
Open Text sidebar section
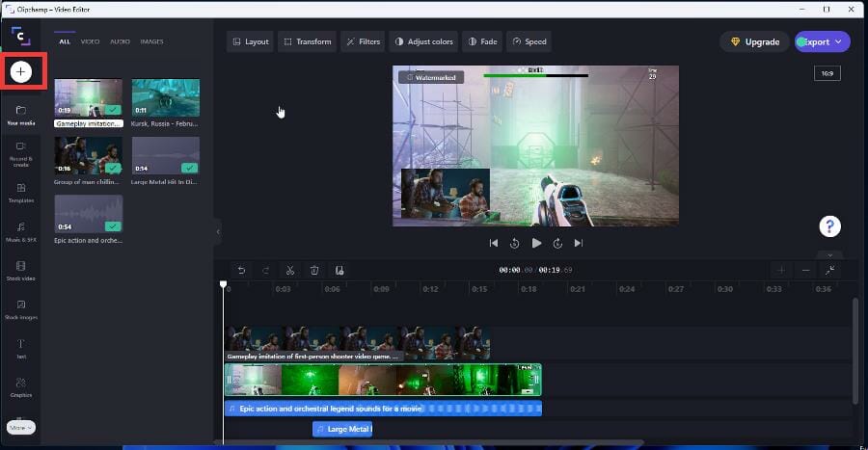21,349
